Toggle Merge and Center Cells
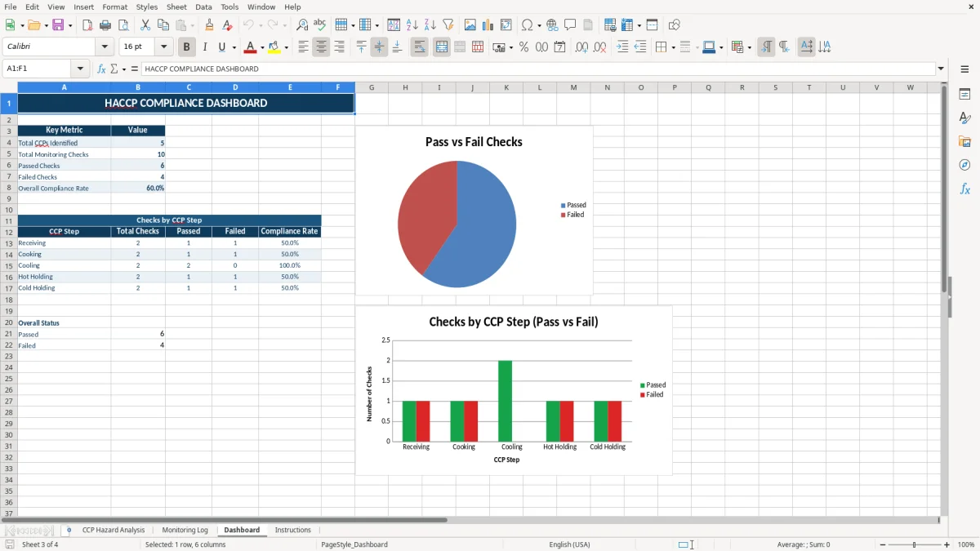The image size is (980, 551). click(442, 47)
